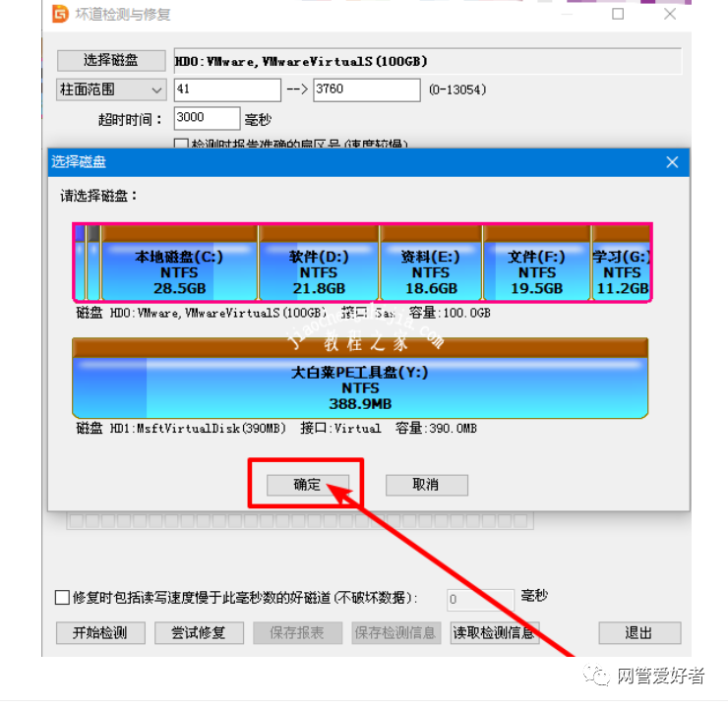Click the 退出 button
The width and height of the screenshot is (728, 707).
(639, 633)
